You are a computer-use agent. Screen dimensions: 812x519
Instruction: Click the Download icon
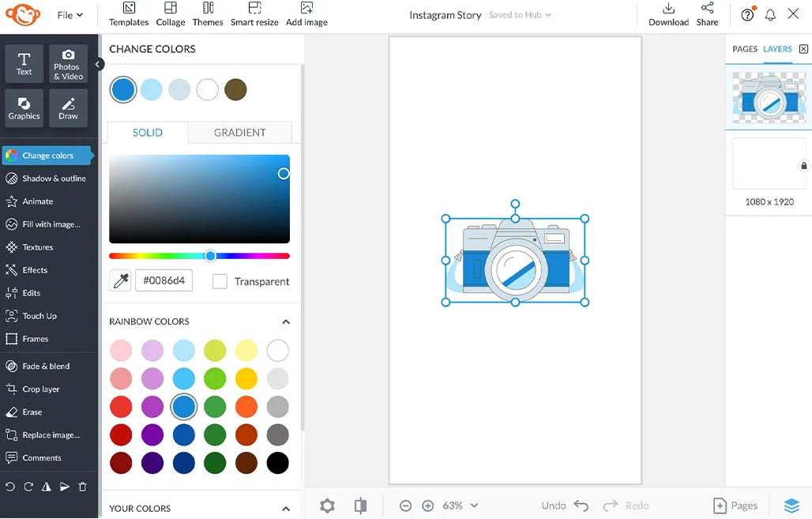[668, 8]
